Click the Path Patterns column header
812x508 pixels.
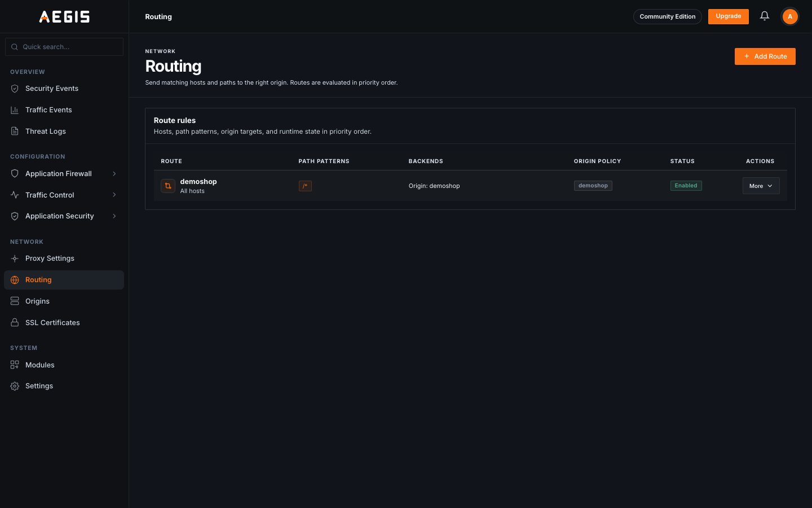pos(324,161)
